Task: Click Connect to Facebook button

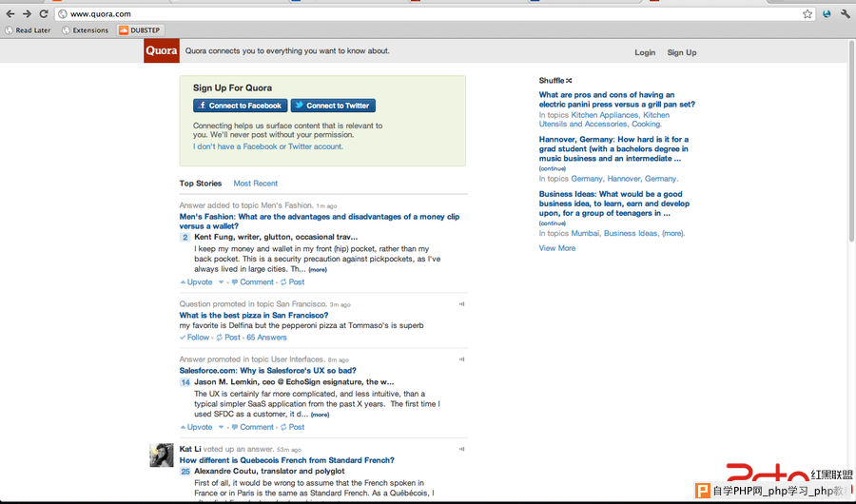Action: (241, 106)
